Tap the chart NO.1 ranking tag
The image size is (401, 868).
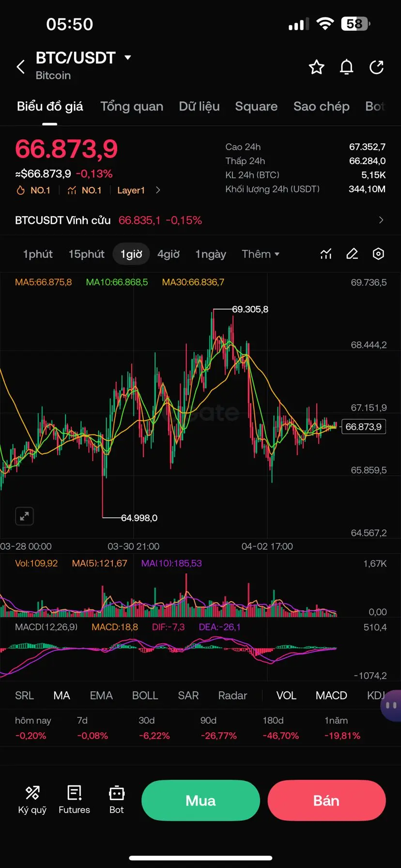tap(84, 190)
